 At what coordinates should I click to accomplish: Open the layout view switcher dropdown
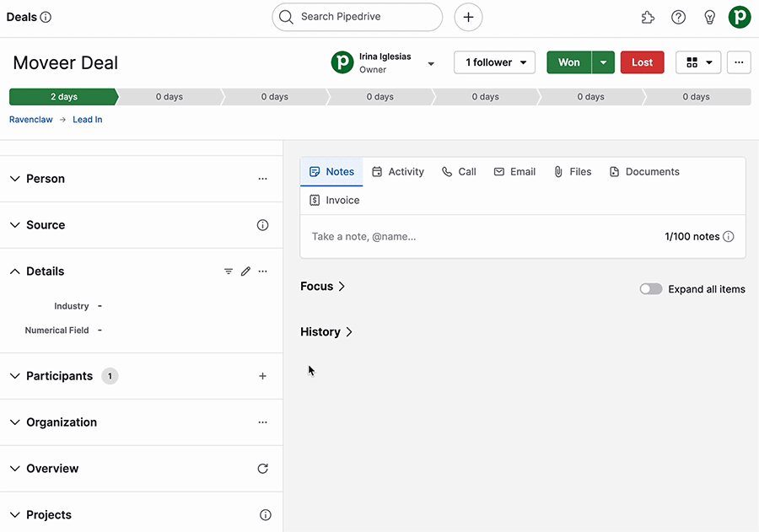(x=698, y=62)
